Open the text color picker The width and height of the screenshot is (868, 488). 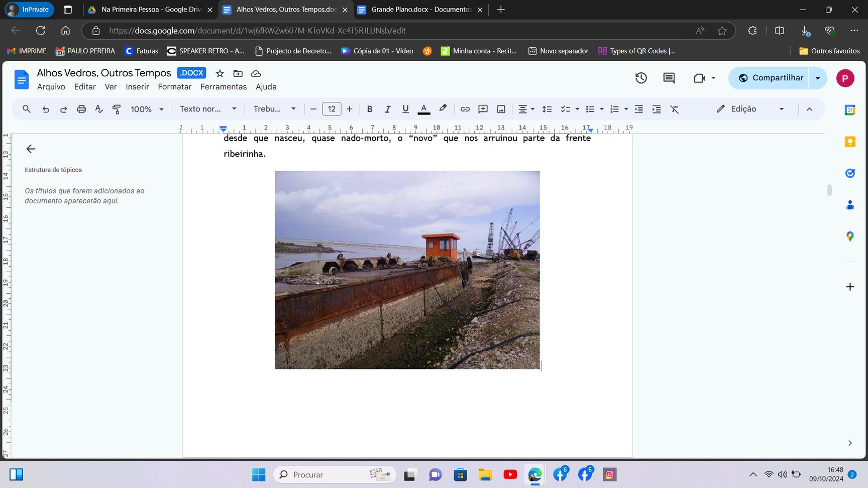[424, 109]
